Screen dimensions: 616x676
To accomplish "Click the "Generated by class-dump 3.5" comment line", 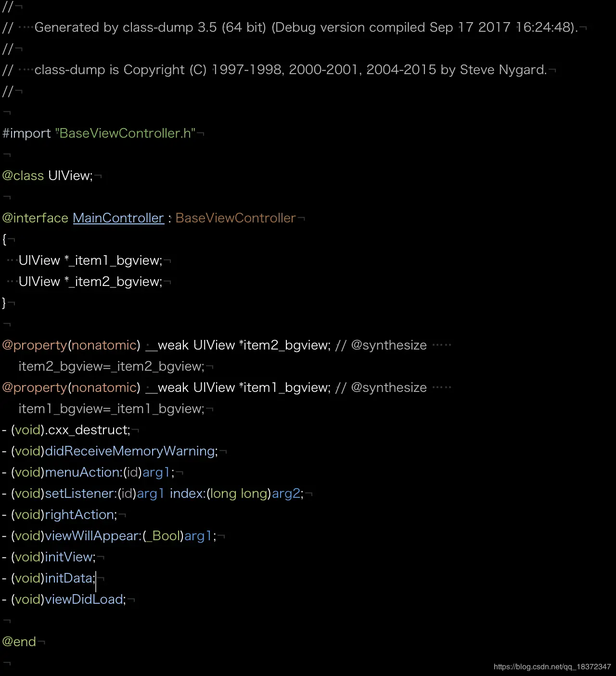I will [x=290, y=27].
